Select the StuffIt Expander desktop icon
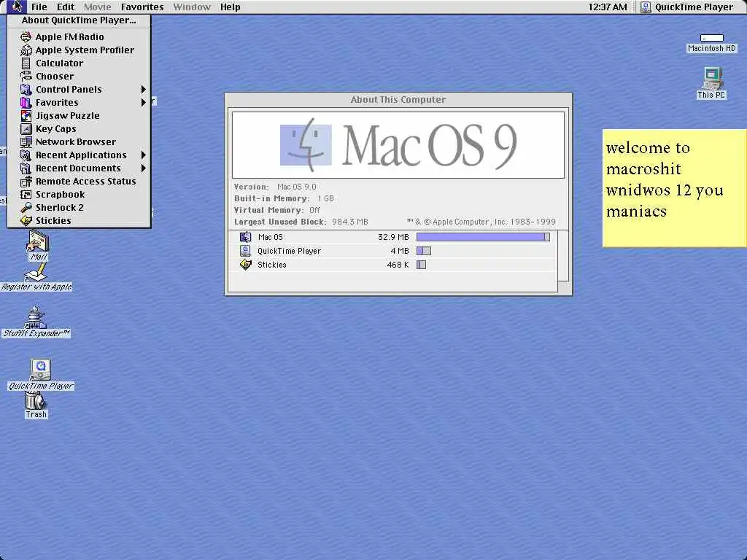This screenshot has height=560, width=747. [x=36, y=318]
